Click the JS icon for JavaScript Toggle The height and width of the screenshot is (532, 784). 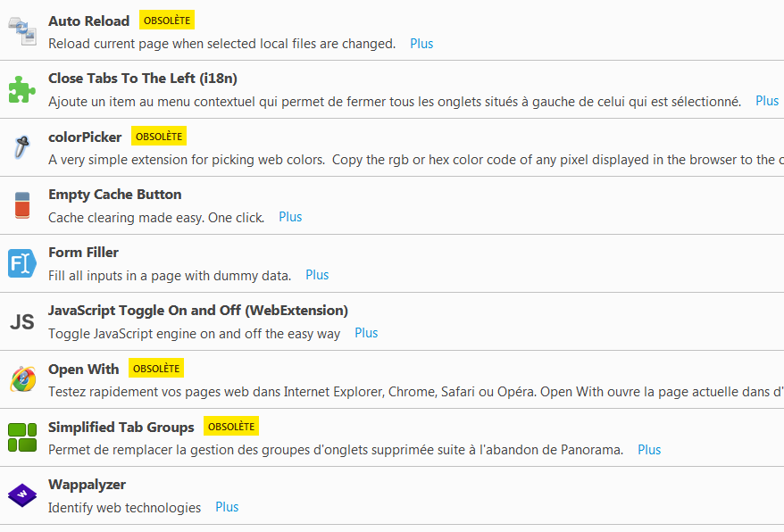coord(22,321)
